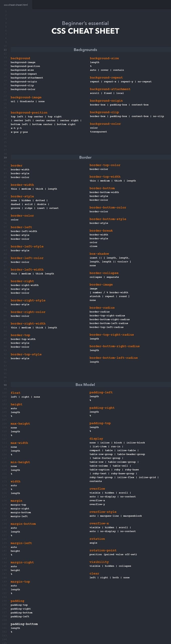Click the min-height property heading

pyautogui.click(x=20, y=462)
